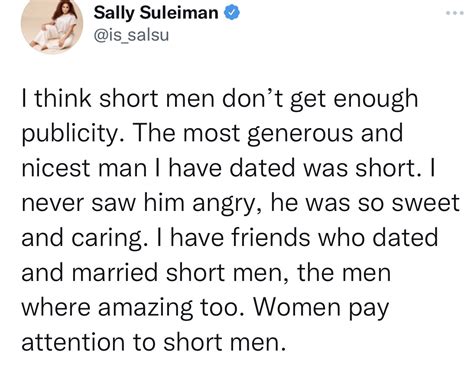Open the @is_salsu handle link
This screenshot has width=474, height=386.
point(131,35)
